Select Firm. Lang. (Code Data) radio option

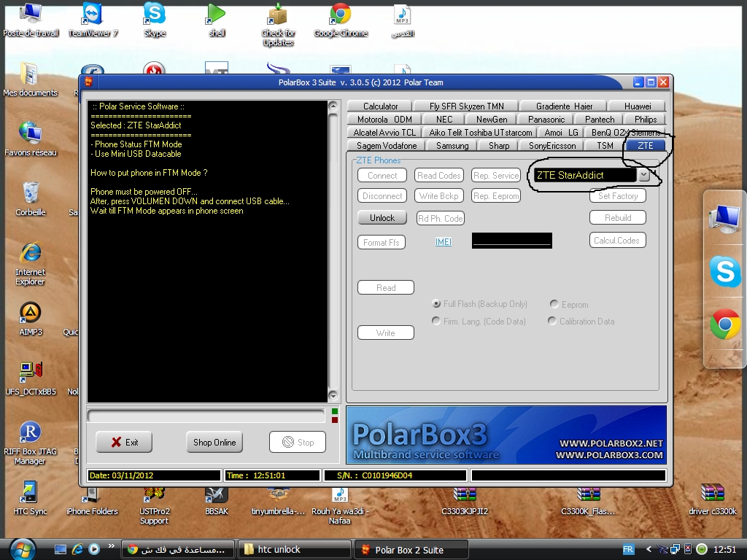(x=436, y=321)
